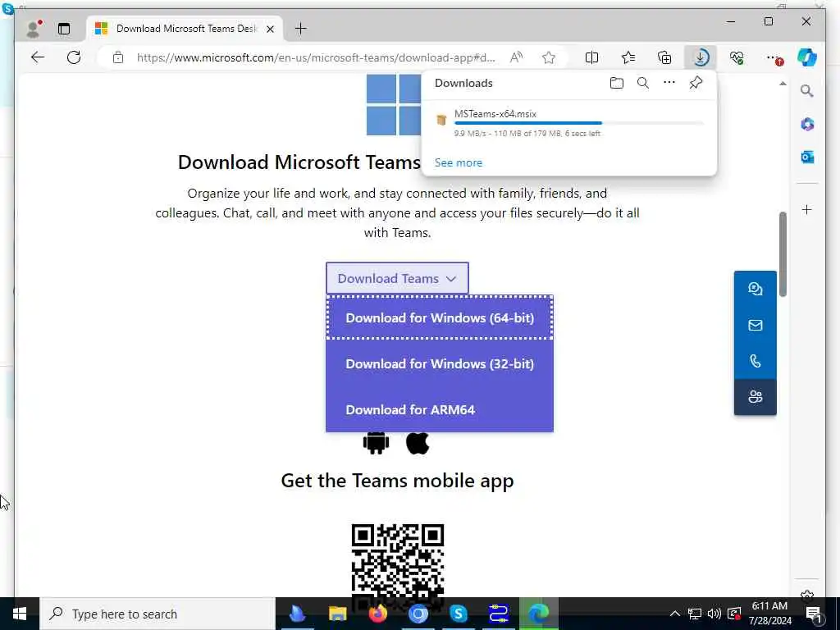
Task: Open Firefox from the taskbar
Action: (378, 614)
